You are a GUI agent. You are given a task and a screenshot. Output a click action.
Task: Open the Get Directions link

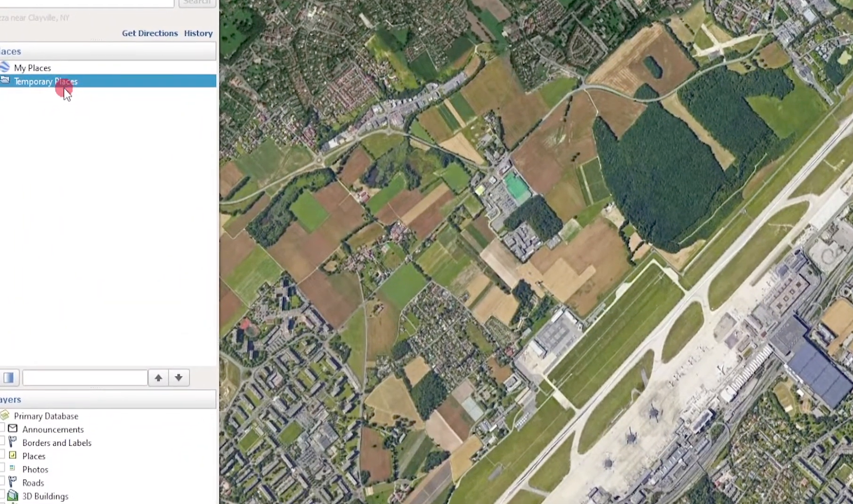click(150, 33)
